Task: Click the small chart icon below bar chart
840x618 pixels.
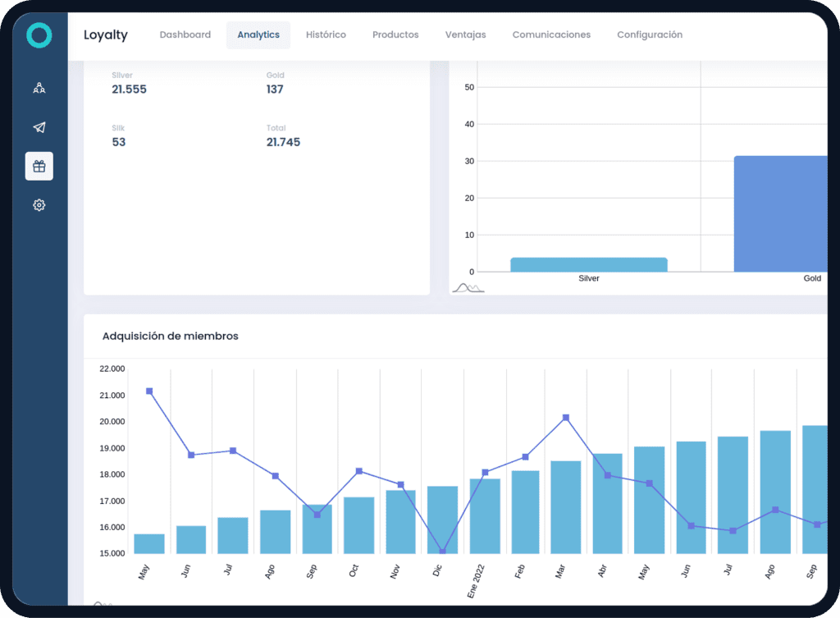Action: pos(468,287)
